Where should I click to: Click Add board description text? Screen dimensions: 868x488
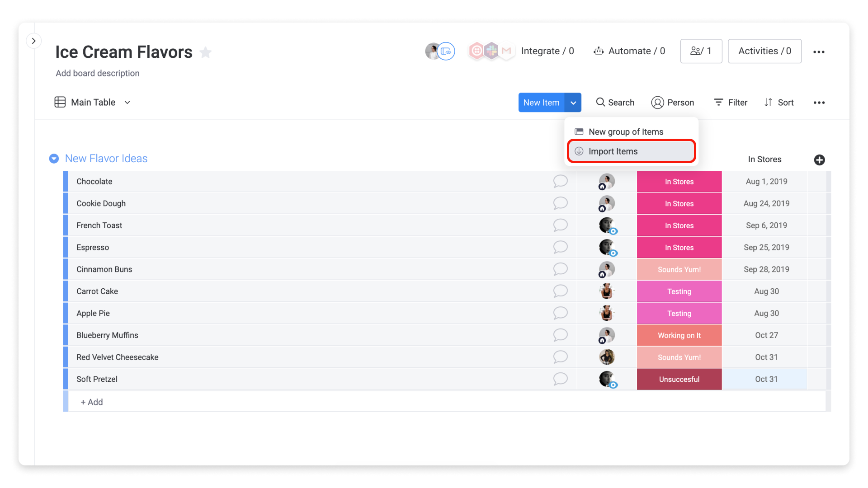97,73
